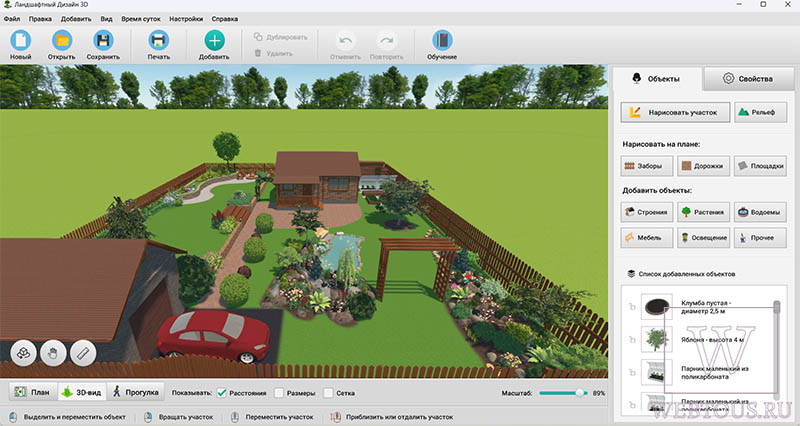This screenshot has height=426, width=800.
Task: Click the Нарисовать участок button
Action: pyautogui.click(x=674, y=112)
